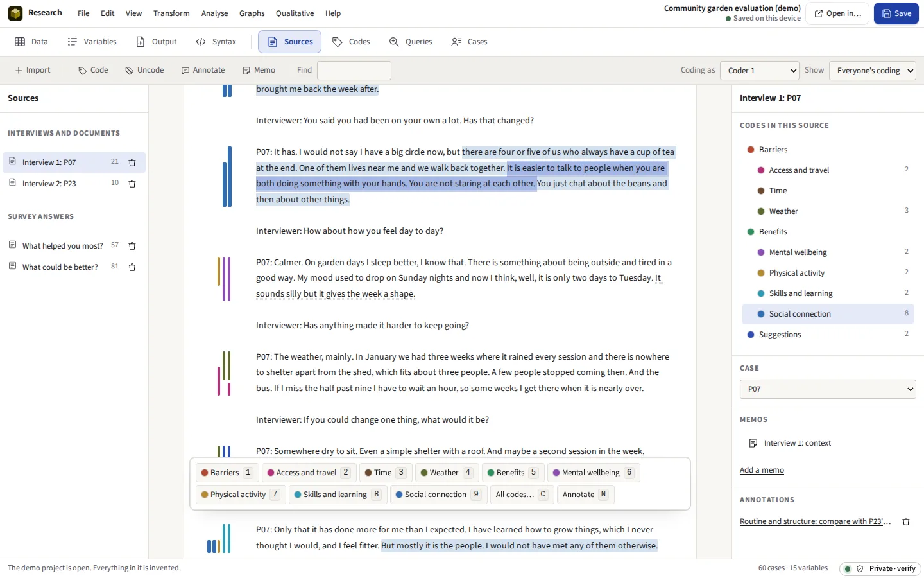Open the Qualitative menu
The height and width of the screenshot is (578, 924).
tap(295, 13)
